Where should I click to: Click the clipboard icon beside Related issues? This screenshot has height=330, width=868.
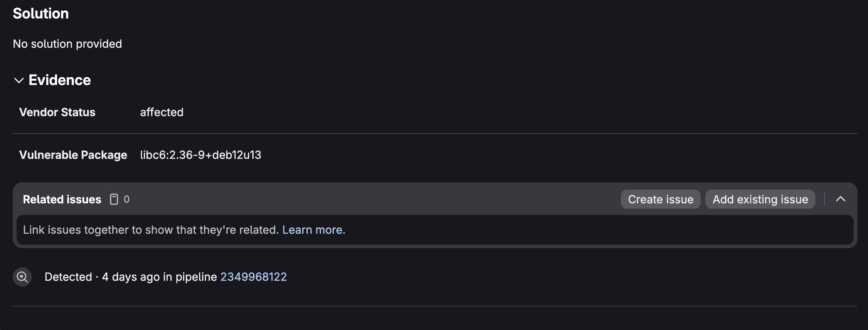[114, 199]
